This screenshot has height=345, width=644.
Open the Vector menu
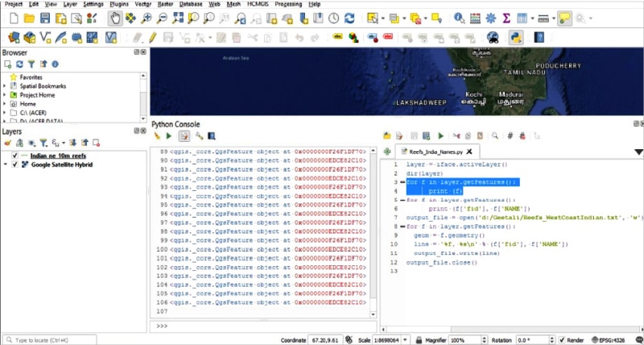[x=142, y=4]
